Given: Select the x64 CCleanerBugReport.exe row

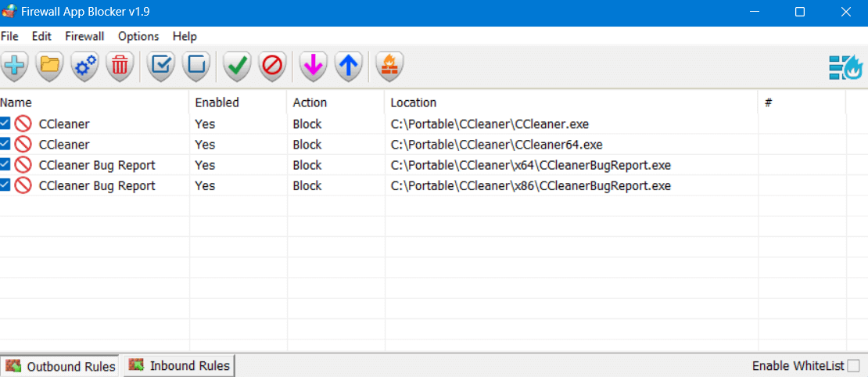Looking at the screenshot, I should point(424,165).
